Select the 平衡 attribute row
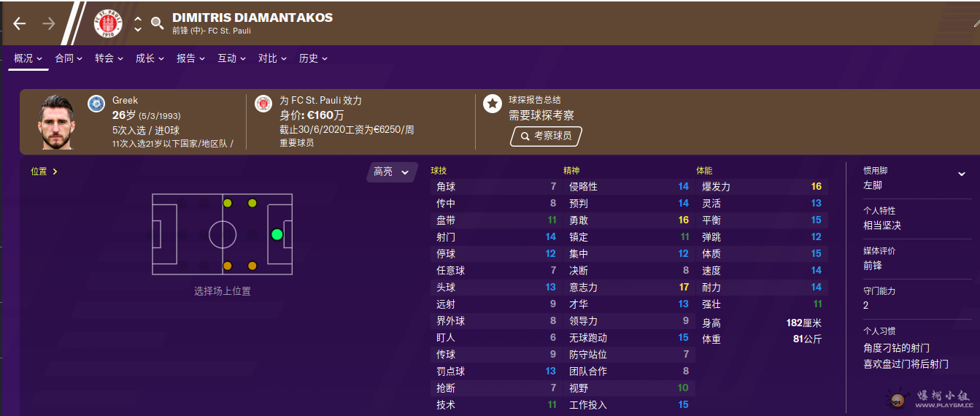 pos(762,220)
